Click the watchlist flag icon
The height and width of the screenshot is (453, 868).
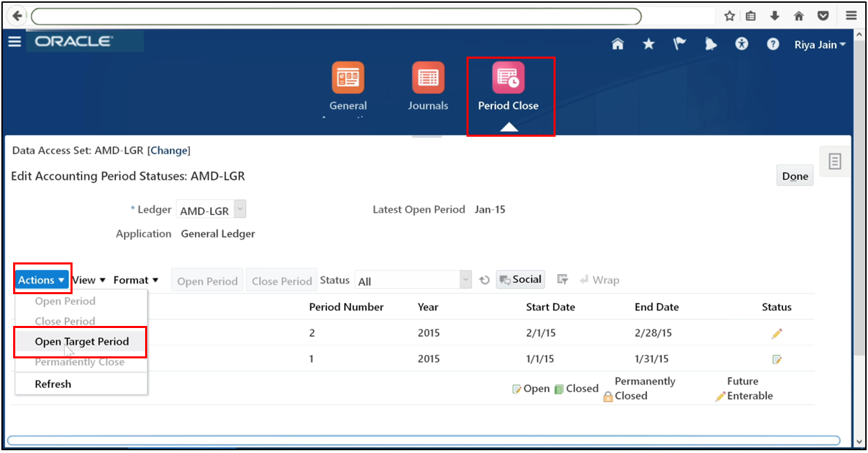679,44
